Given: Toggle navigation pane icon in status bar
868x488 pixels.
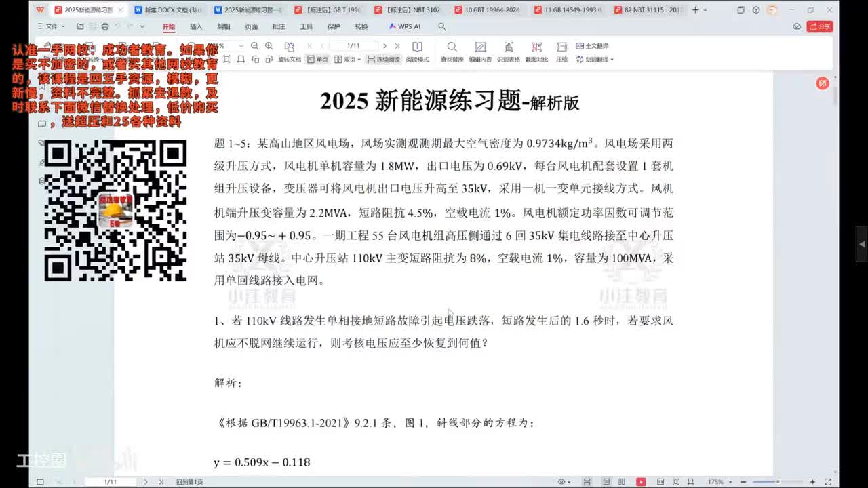Looking at the screenshot, I should pos(40,482).
